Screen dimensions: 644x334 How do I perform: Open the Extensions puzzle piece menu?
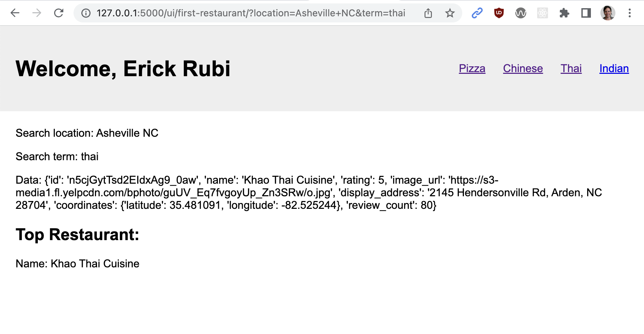tap(564, 13)
